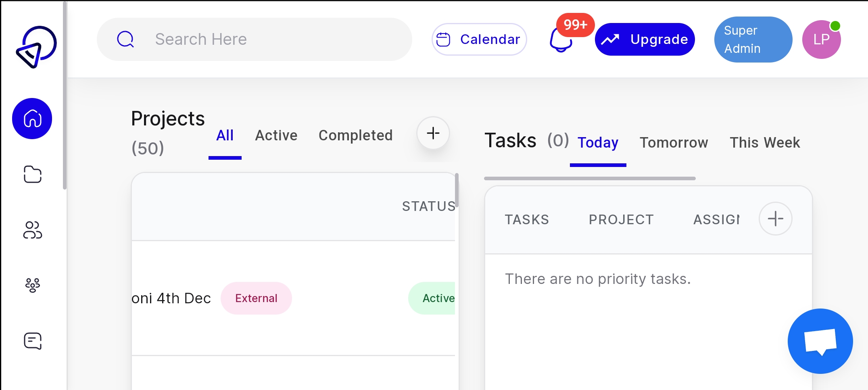
Task: Select the Home icon in the sidebar
Action: pyautogui.click(x=32, y=118)
